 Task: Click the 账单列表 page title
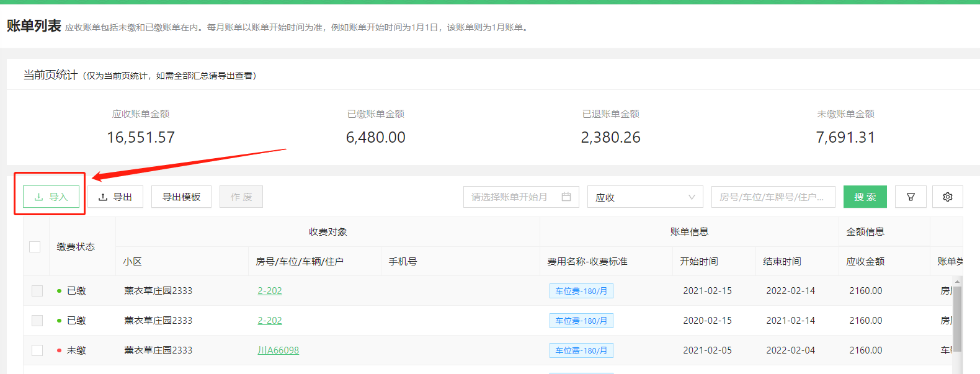(34, 26)
